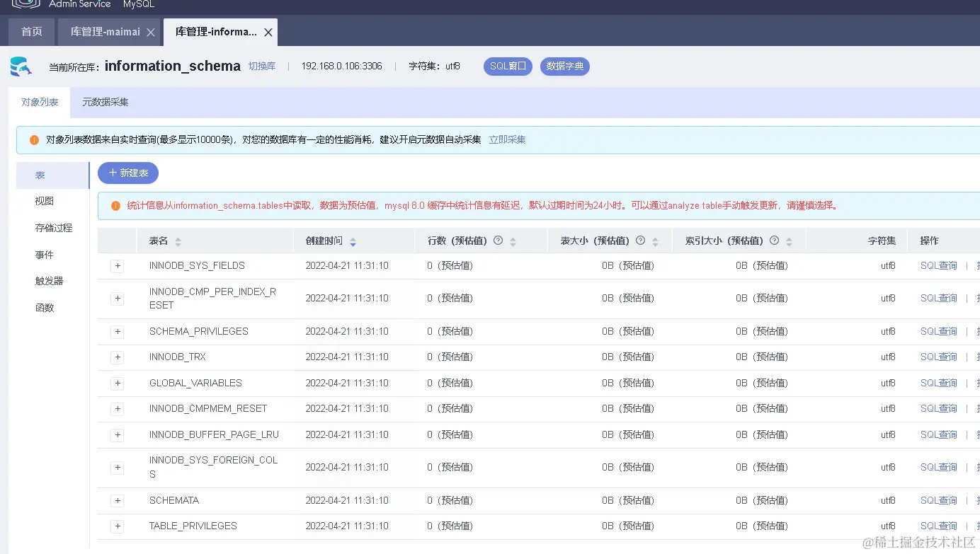Expand the TABLE_PRIVILEGES row

(118, 526)
